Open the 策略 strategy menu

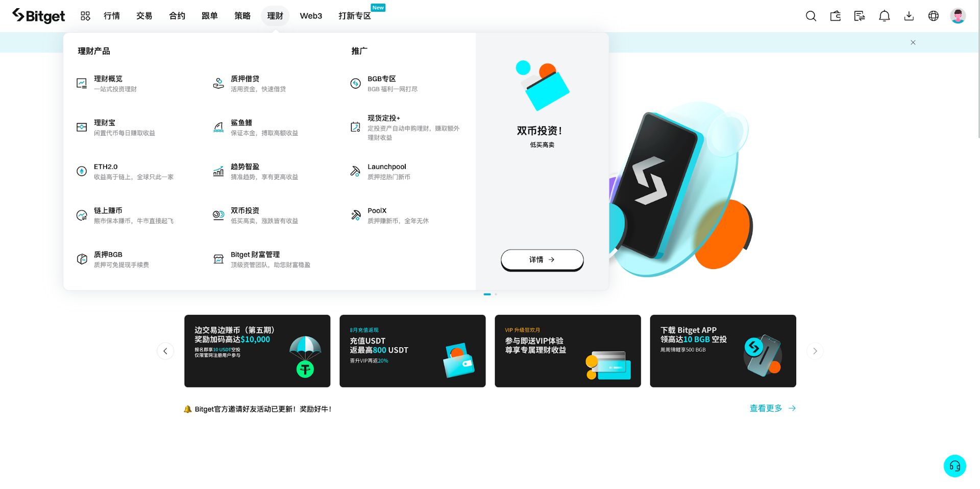click(242, 16)
